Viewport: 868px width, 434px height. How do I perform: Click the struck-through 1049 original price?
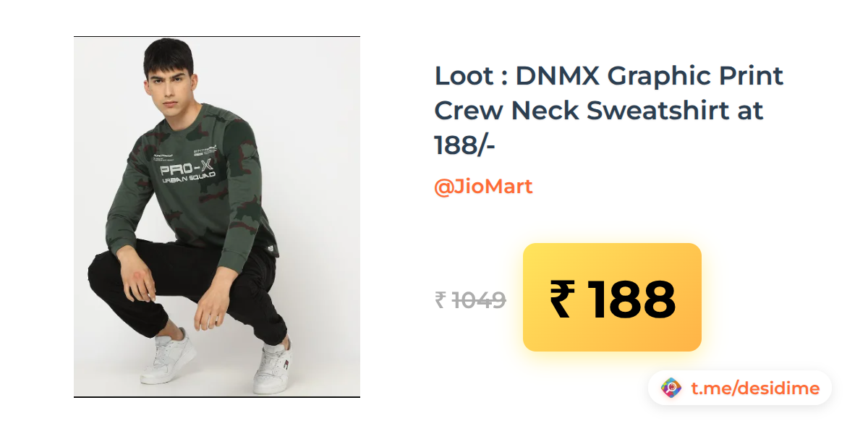[x=479, y=299]
